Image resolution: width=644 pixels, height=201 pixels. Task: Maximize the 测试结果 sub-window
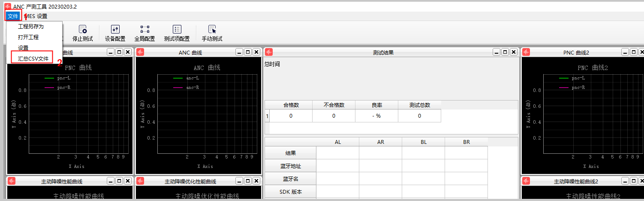point(505,52)
